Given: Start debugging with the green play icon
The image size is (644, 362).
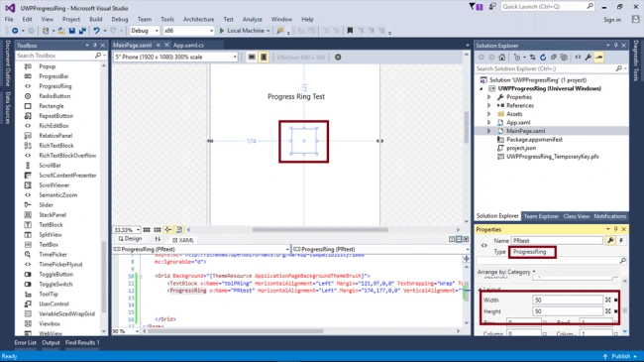Looking at the screenshot, I should coord(222,31).
